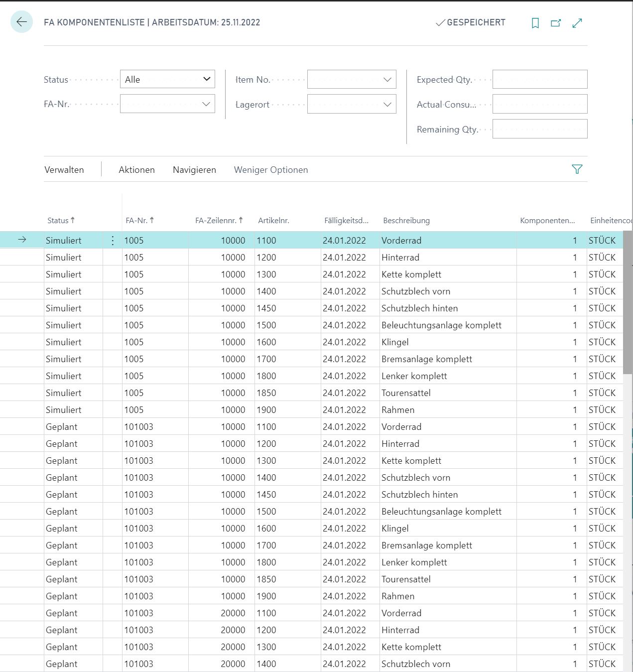Click the Expected Qty. input field
Screen dimensions: 633x672
[540, 79]
